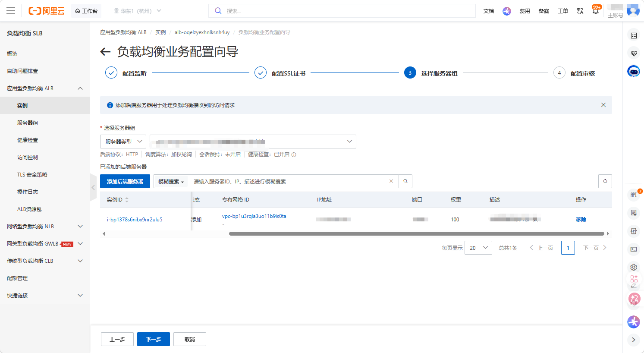
Task: Clear the server search input
Action: click(391, 181)
